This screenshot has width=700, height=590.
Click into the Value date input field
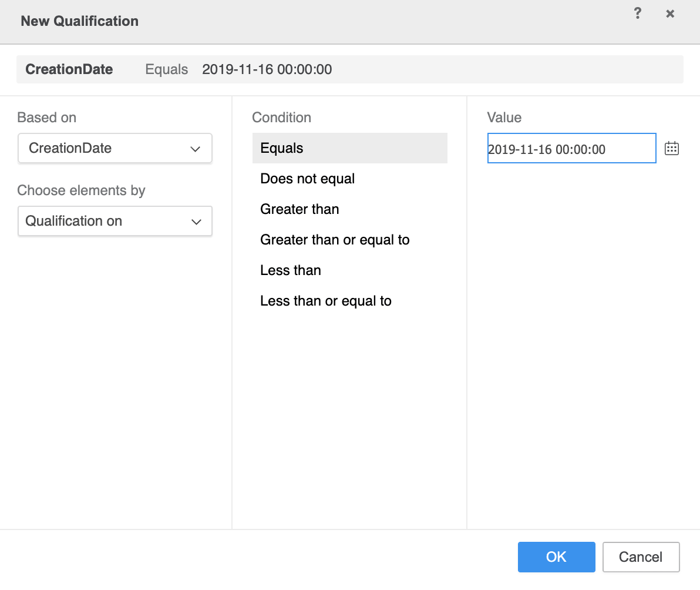tap(571, 149)
